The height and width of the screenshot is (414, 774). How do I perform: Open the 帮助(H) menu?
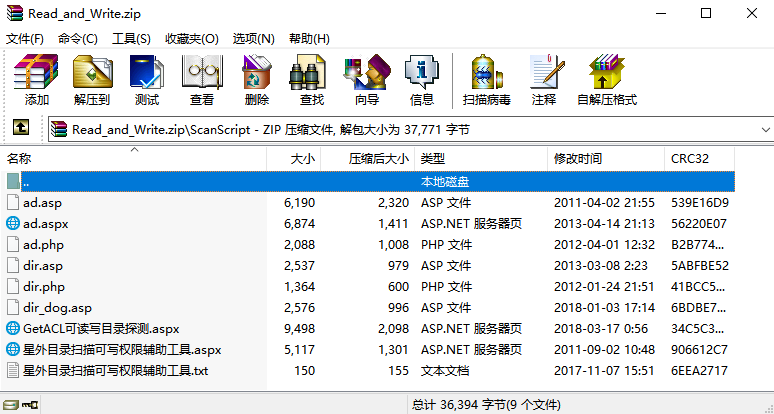click(309, 38)
